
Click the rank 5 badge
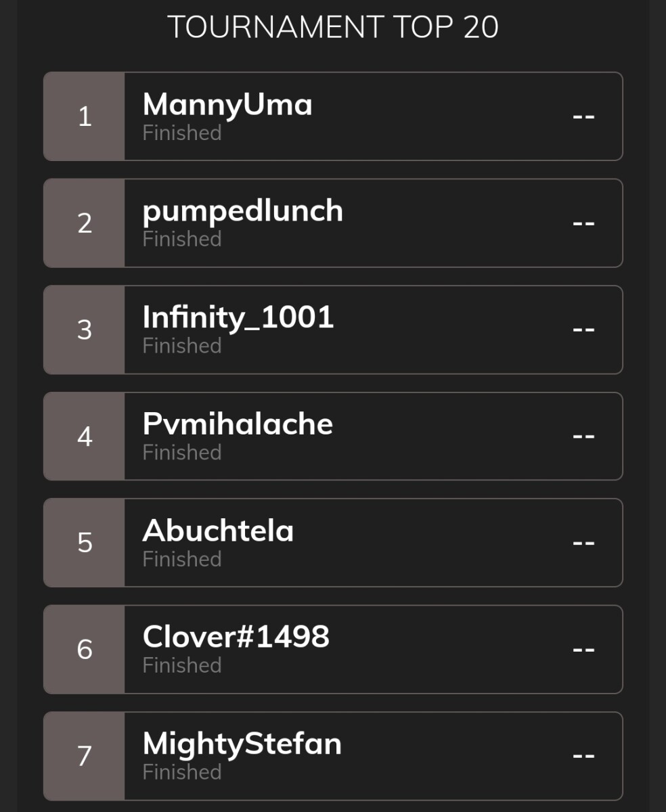tap(85, 543)
